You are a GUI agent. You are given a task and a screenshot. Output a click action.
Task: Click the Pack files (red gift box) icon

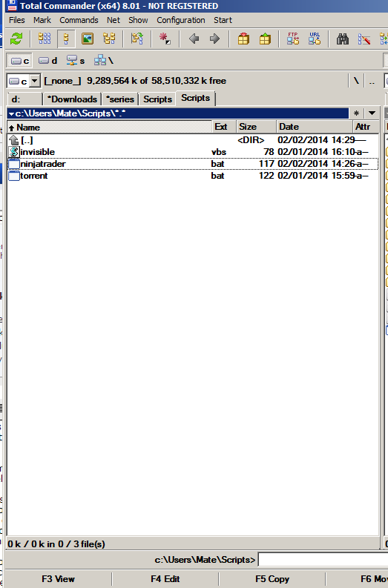[x=243, y=39]
